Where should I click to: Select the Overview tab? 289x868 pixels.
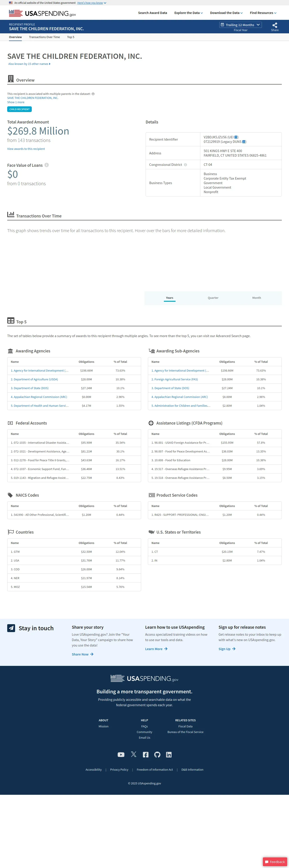click(16, 37)
